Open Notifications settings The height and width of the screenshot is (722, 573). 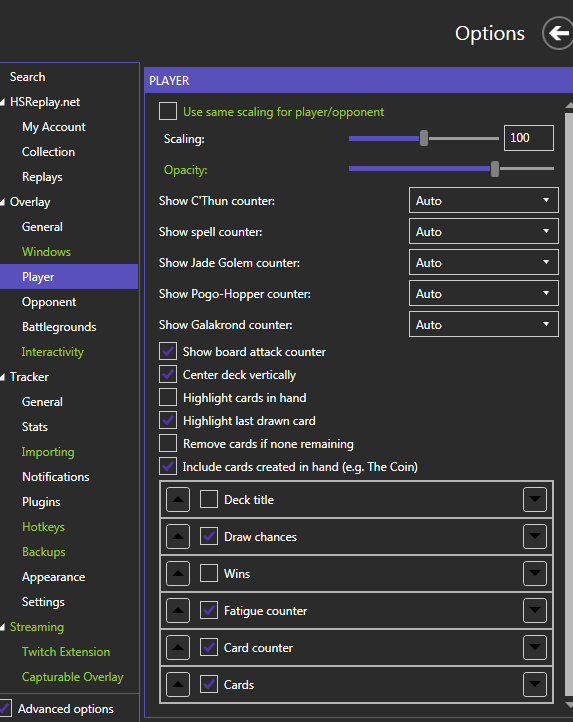pyautogui.click(x=56, y=477)
